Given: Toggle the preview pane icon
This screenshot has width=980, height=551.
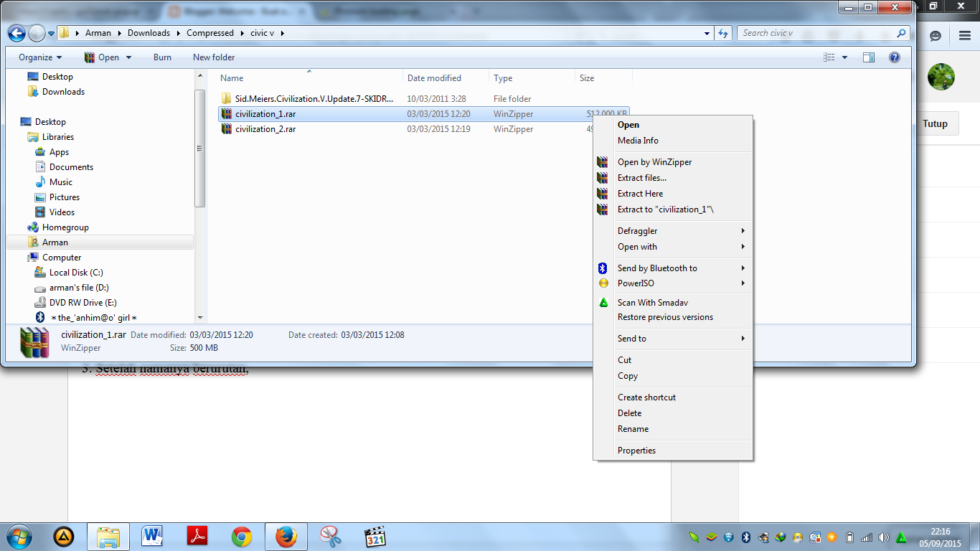Looking at the screenshot, I should tap(869, 57).
